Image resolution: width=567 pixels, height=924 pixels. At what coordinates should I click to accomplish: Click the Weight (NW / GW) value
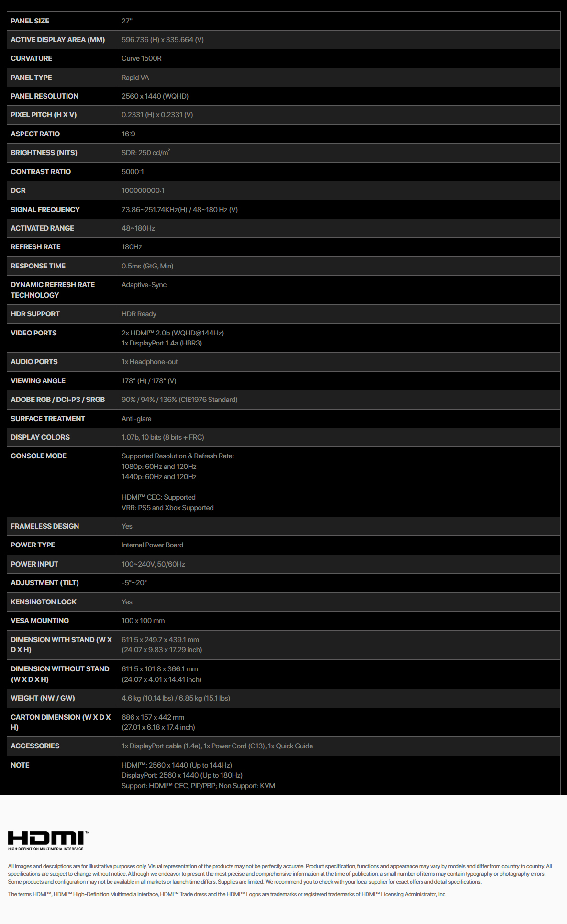pos(176,698)
